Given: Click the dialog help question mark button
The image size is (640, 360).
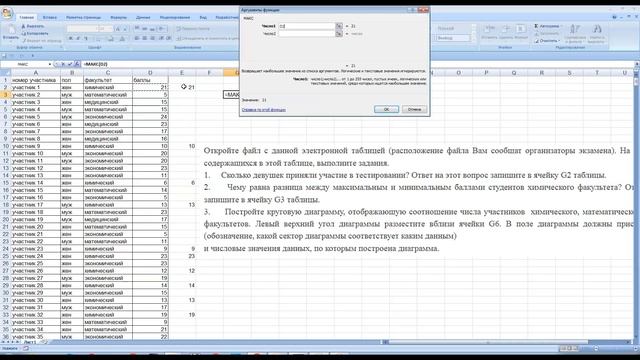Looking at the screenshot, I should [412, 10].
